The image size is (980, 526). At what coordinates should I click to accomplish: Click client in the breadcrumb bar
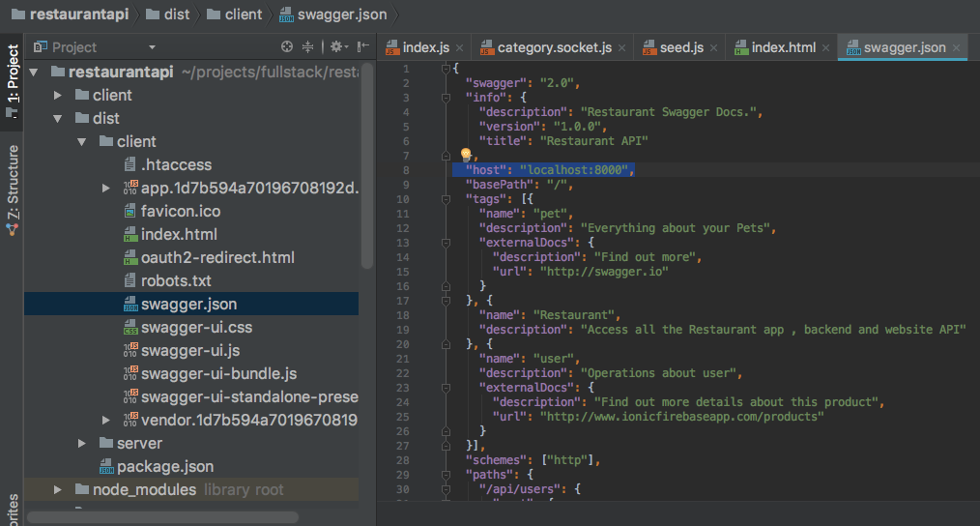235,14
